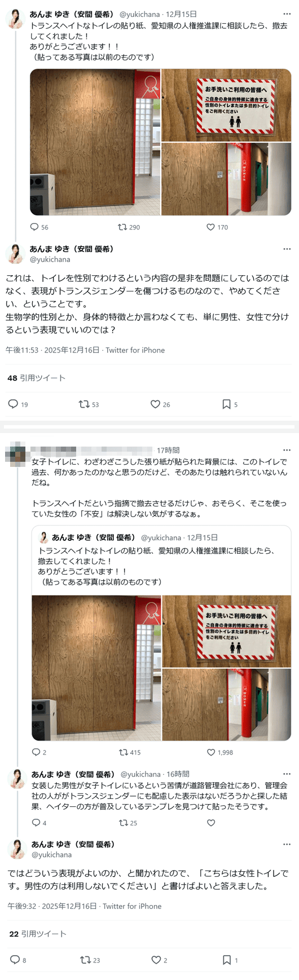Viewport: 299px width, 980px height.
Task: Open more options on the December 15 tweet
Action: pos(287,14)
